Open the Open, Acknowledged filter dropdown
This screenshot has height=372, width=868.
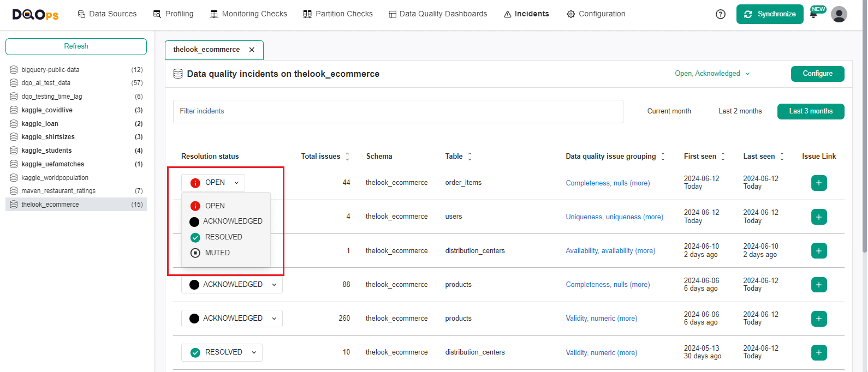[712, 74]
